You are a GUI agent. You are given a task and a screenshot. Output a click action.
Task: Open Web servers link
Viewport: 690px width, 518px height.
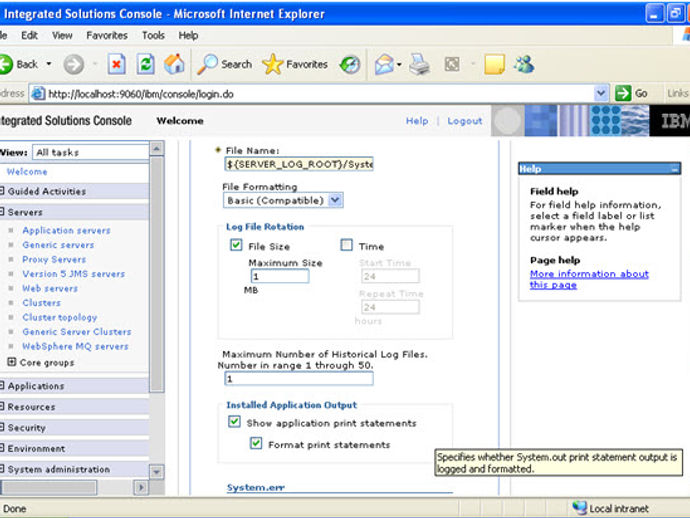[50, 288]
